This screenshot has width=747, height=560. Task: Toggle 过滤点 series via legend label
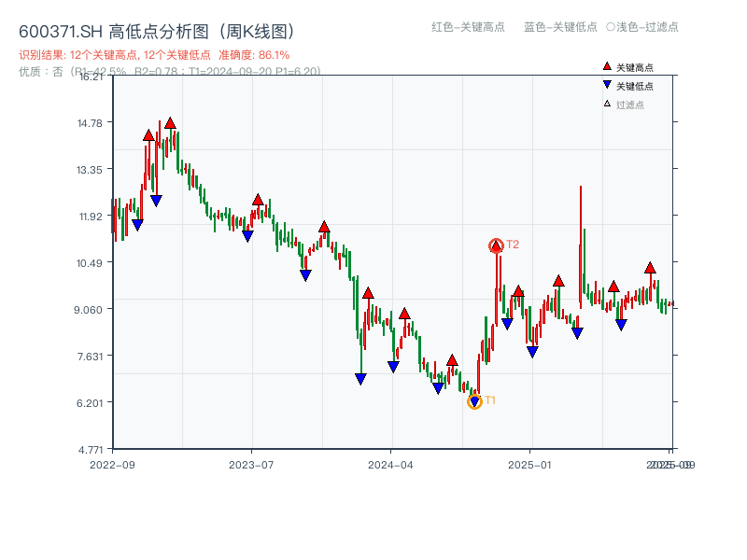coord(629,105)
